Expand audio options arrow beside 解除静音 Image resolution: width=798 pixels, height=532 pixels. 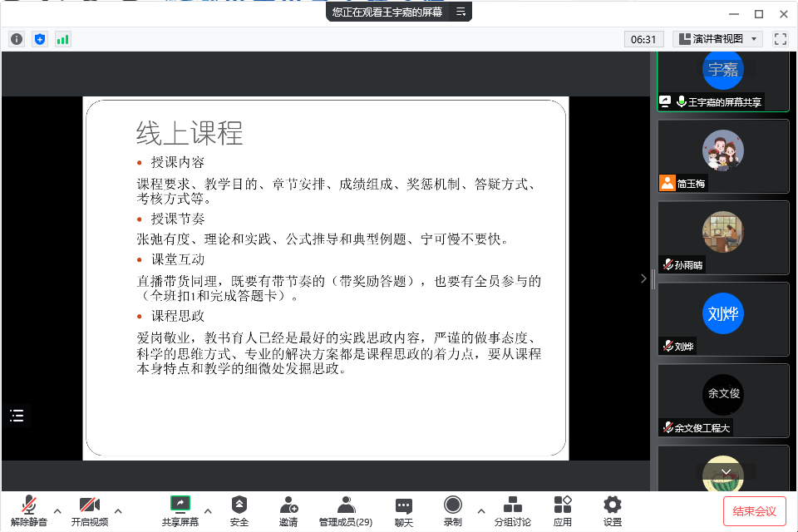pos(57,510)
